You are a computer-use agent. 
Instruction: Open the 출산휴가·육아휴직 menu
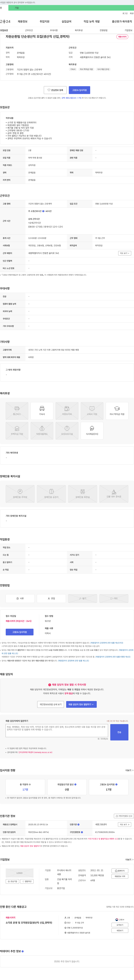click(122, 22)
